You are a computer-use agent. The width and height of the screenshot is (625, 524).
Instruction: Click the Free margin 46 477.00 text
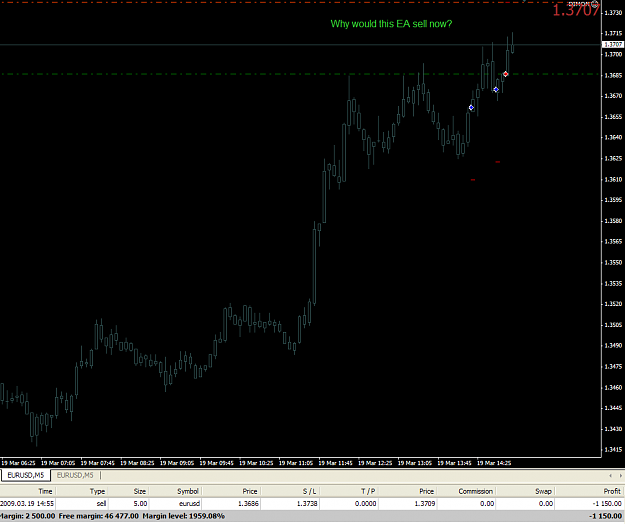98,516
